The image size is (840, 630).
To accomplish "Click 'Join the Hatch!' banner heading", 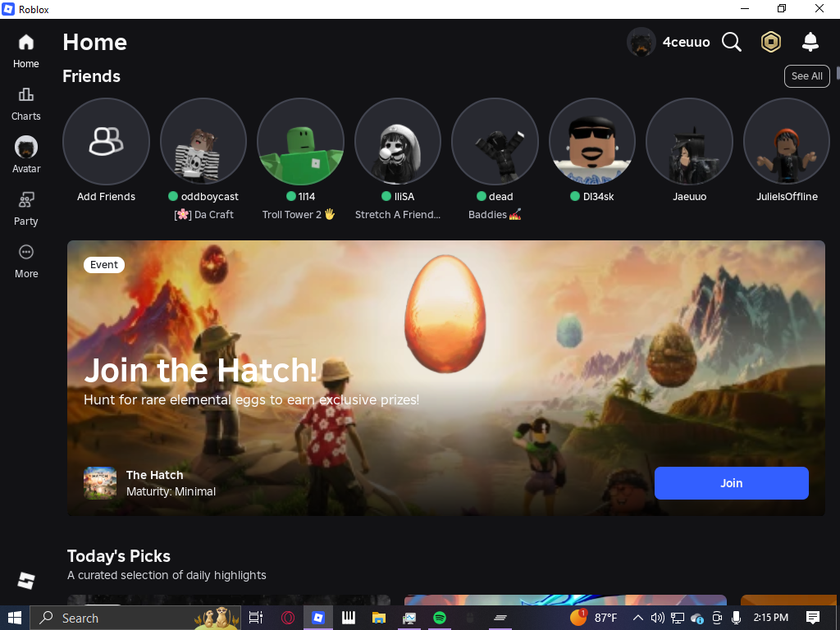I will 201,370.
